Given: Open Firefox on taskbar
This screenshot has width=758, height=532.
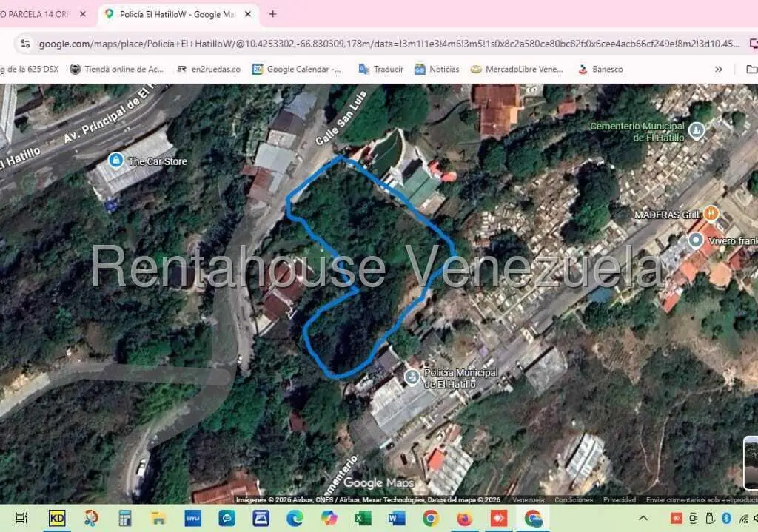Looking at the screenshot, I should pyautogui.click(x=464, y=519).
